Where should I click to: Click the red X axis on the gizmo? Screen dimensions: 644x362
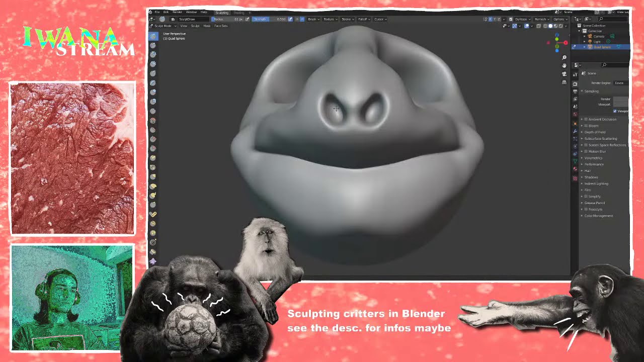click(566, 43)
